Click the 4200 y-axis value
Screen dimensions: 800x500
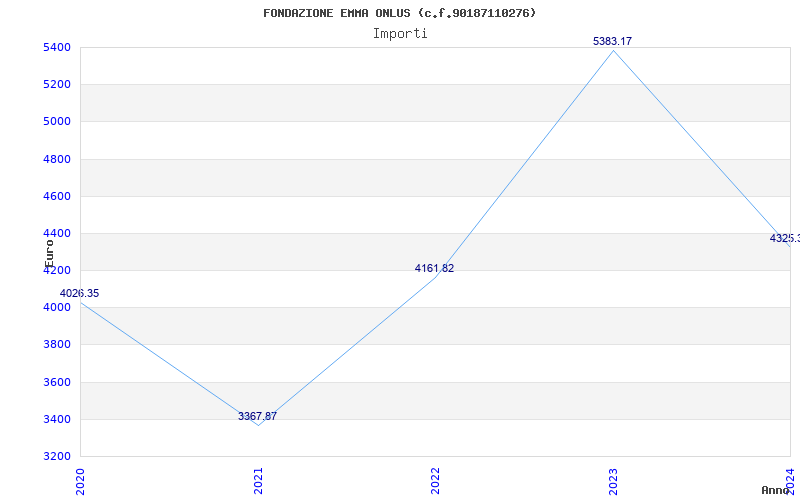[x=56, y=270]
